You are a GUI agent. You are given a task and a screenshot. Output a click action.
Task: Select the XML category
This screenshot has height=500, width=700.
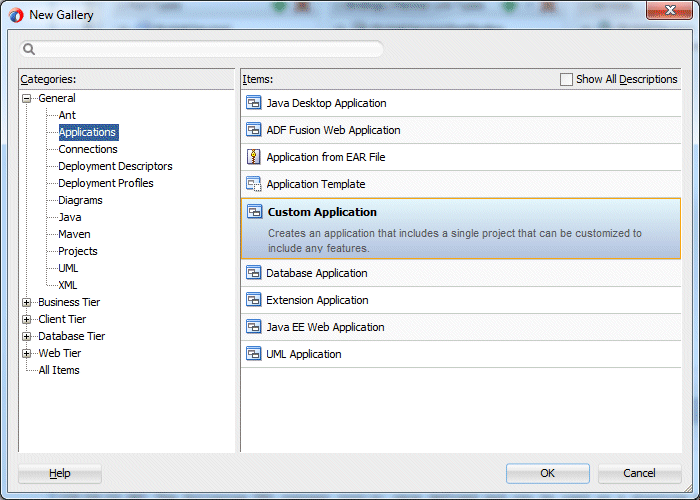pyautogui.click(x=68, y=285)
